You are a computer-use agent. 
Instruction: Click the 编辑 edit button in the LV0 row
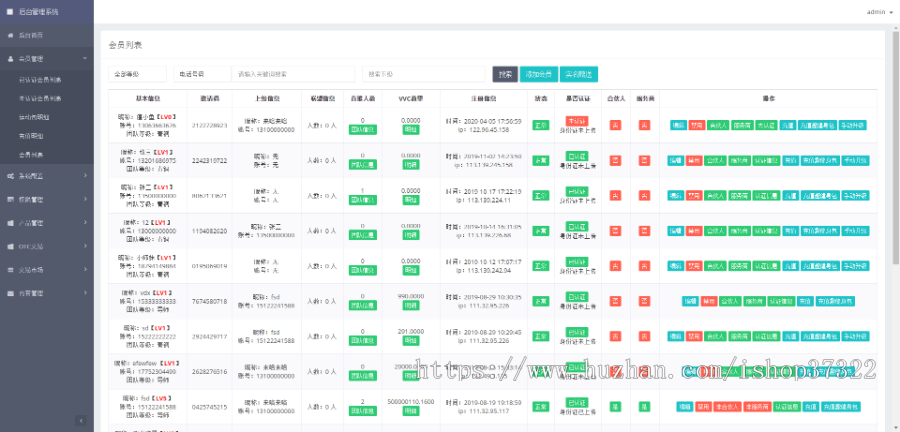click(x=678, y=125)
